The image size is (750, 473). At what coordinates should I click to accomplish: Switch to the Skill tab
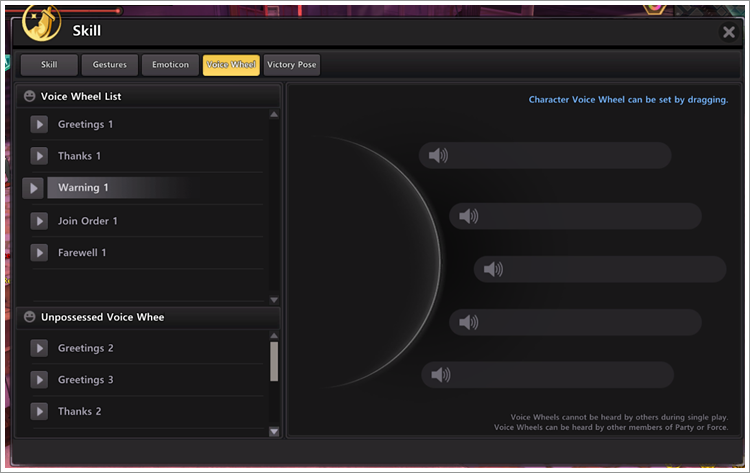click(49, 65)
